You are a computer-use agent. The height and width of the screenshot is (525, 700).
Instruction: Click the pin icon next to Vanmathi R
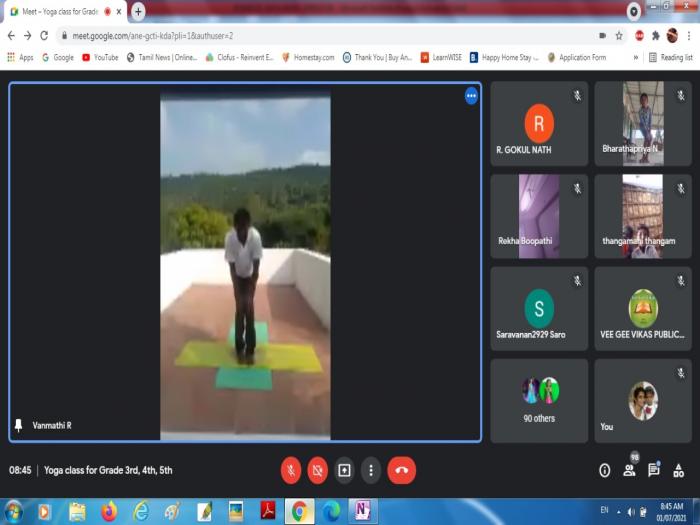click(18, 425)
